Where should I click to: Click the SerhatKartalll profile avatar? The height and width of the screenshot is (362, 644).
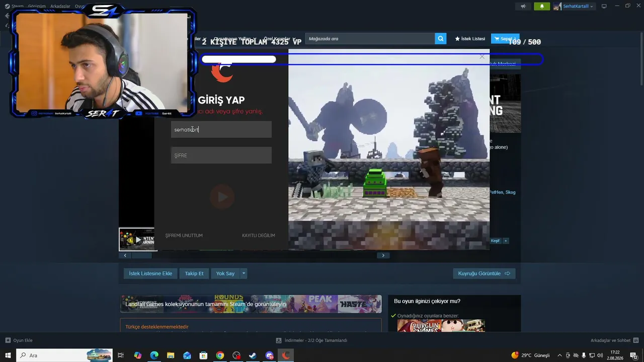(x=557, y=6)
